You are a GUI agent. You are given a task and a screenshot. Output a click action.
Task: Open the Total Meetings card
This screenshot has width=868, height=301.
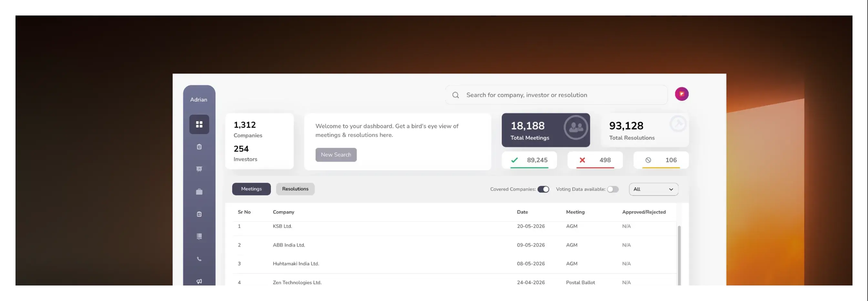point(545,130)
